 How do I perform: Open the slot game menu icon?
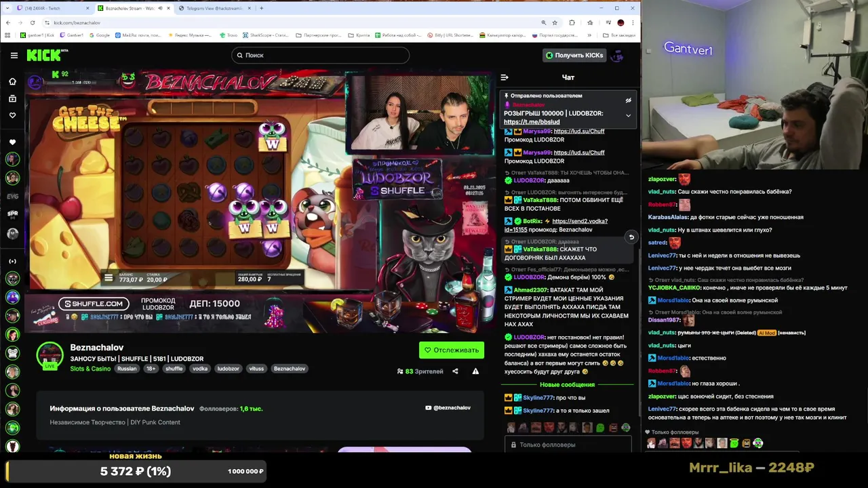[x=108, y=277]
